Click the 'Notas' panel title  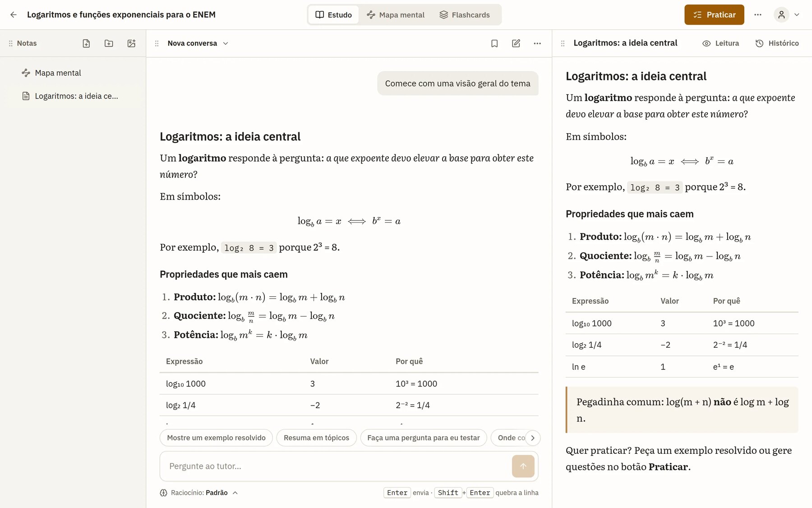click(27, 43)
